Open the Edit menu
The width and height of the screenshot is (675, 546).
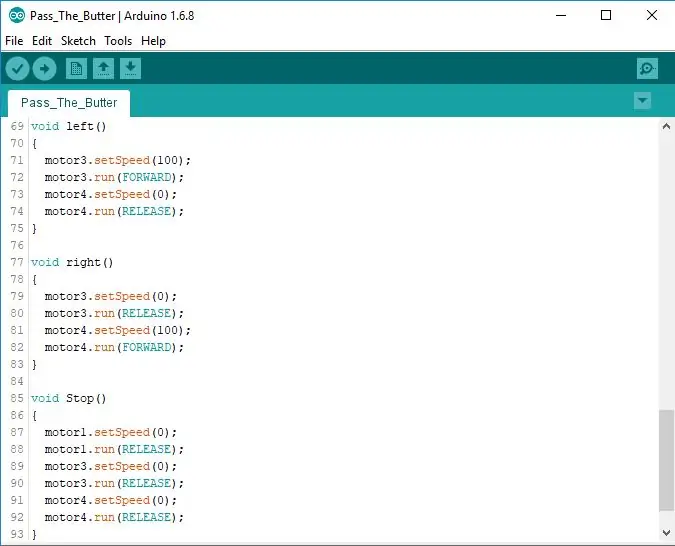point(42,41)
